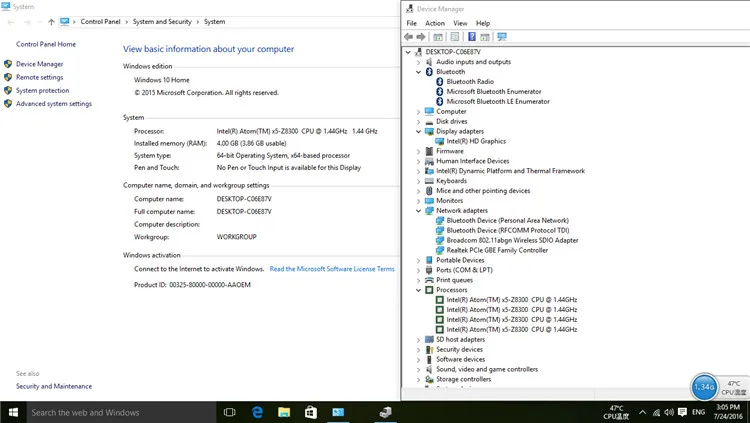750x423 pixels.
Task: Click the blue 1.34G floating monitor widget
Action: [x=704, y=387]
